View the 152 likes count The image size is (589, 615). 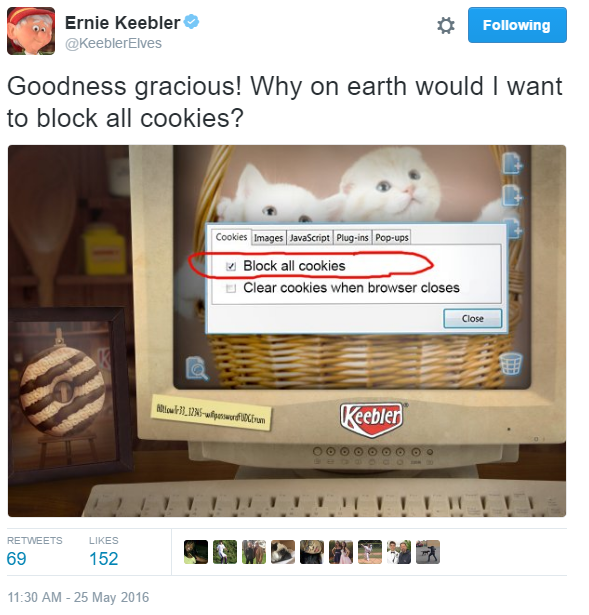pos(104,559)
